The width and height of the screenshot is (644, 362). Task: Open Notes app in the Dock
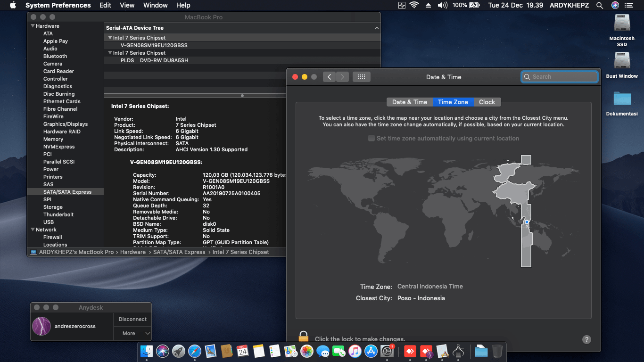point(258,351)
